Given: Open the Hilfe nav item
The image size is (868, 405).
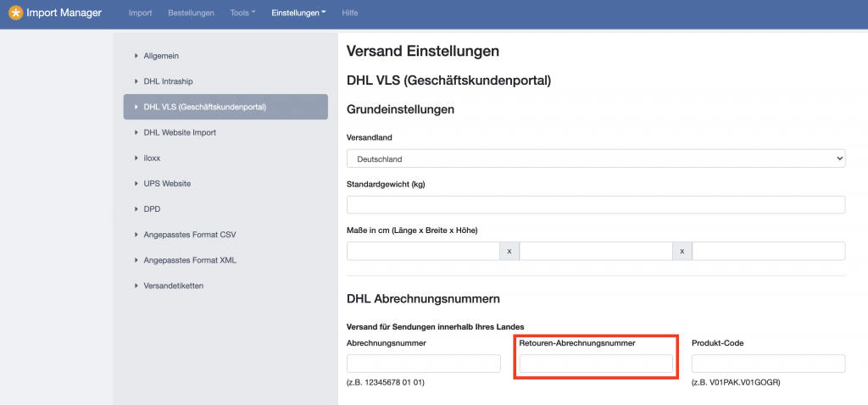Looking at the screenshot, I should 350,13.
